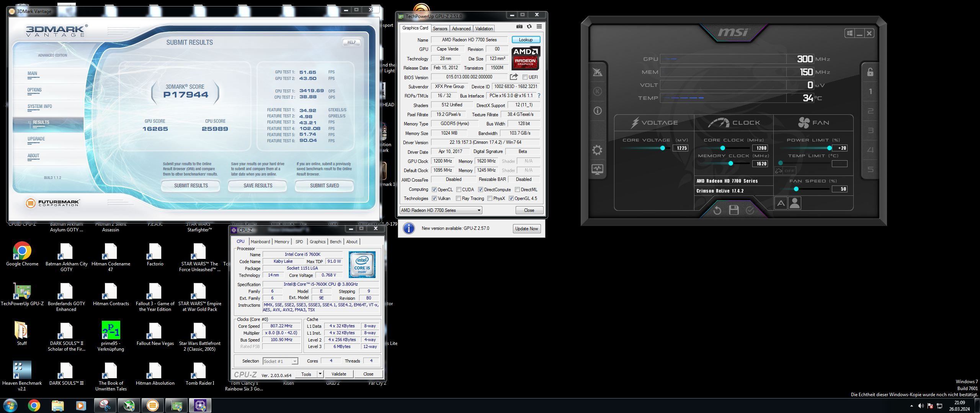Click Save Results in 3DMark Vantage
Screen dimensions: 980x413
[258, 186]
